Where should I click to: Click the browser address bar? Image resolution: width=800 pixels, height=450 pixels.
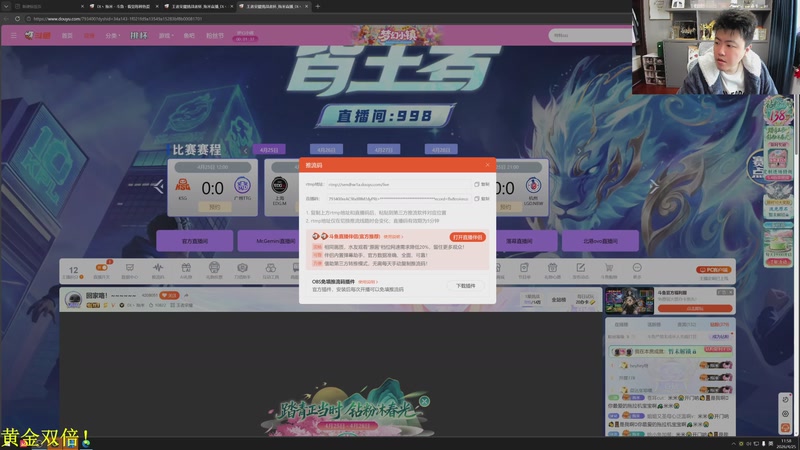[327, 19]
